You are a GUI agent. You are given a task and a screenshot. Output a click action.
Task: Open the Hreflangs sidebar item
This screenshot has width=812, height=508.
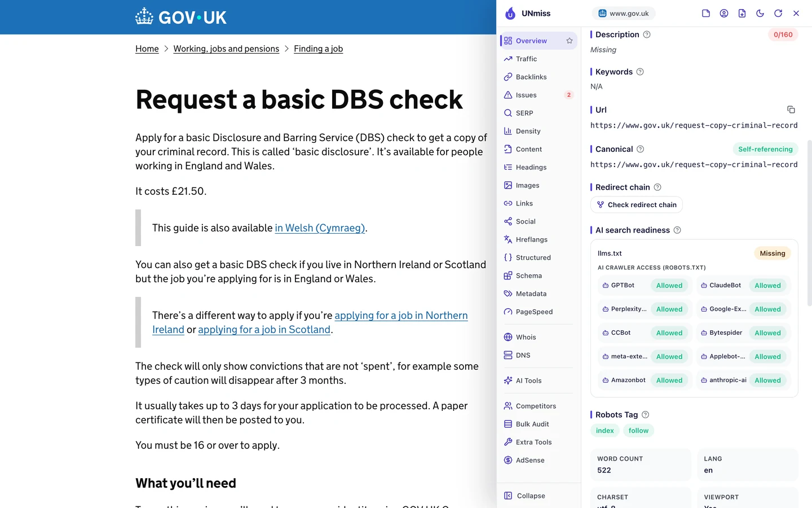[x=539, y=239]
